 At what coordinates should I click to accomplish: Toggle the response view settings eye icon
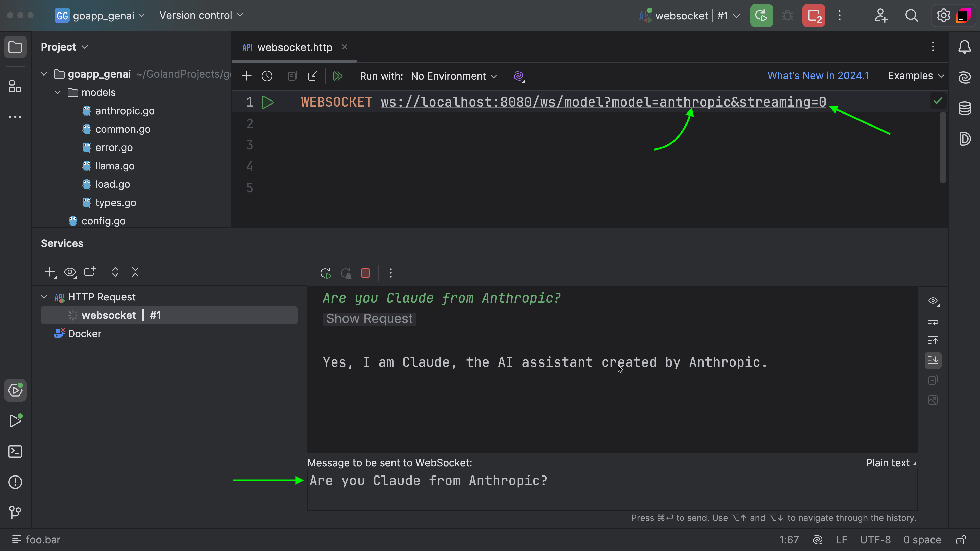click(x=933, y=301)
